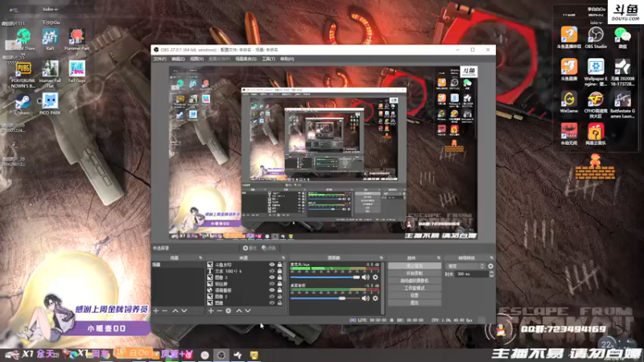Click the 设置 settings button
The image size is (644, 362).
tap(414, 295)
